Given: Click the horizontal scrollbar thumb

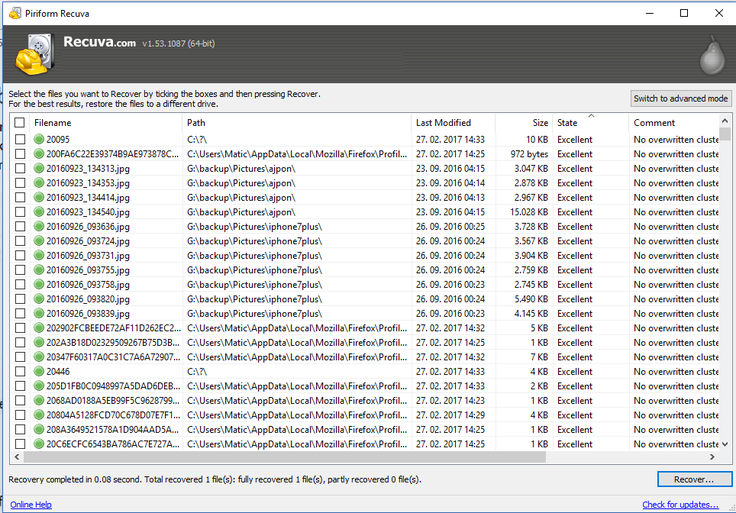Looking at the screenshot, I should click(285, 457).
